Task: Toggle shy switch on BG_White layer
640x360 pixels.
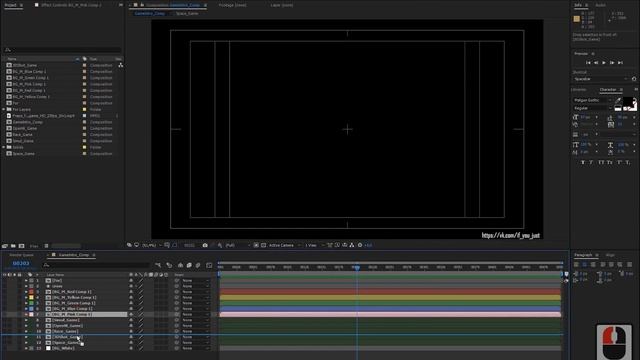Action: click(x=131, y=349)
